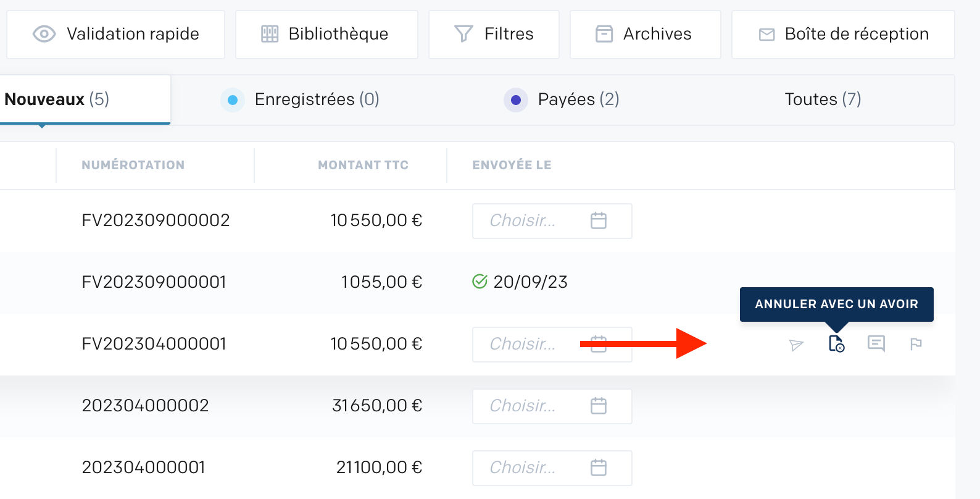Open Choisir date picker for 202304000002

(x=552, y=406)
